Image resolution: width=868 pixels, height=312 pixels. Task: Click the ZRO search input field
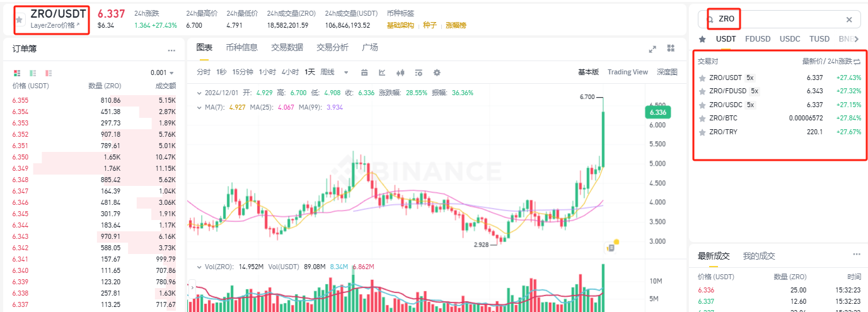click(x=779, y=20)
